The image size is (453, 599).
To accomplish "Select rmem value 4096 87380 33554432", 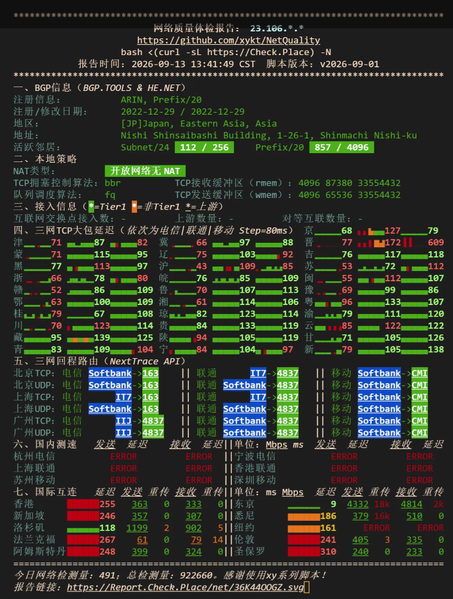I will pyautogui.click(x=349, y=183).
